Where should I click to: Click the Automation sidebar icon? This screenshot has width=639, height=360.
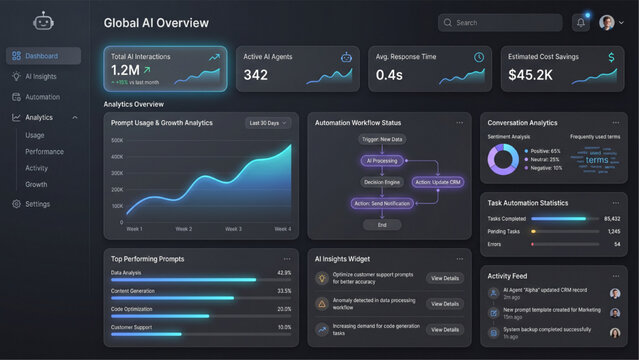tap(16, 97)
